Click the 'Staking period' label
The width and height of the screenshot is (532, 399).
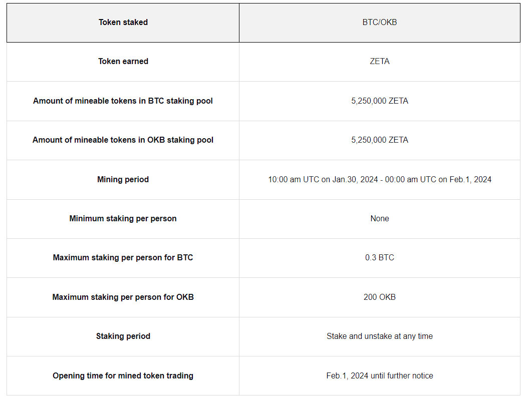pos(123,336)
